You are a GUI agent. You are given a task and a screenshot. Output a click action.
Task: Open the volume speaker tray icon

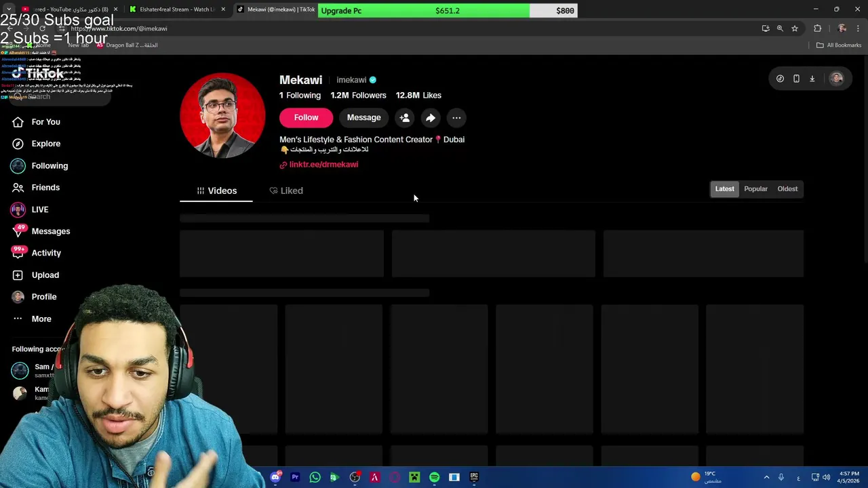click(x=827, y=477)
